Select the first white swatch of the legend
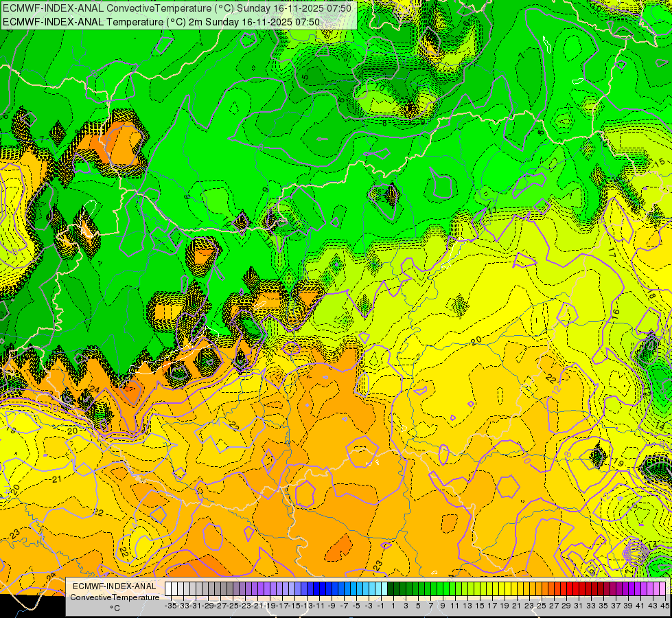Screen dimensions: 672x618 click(168, 588)
